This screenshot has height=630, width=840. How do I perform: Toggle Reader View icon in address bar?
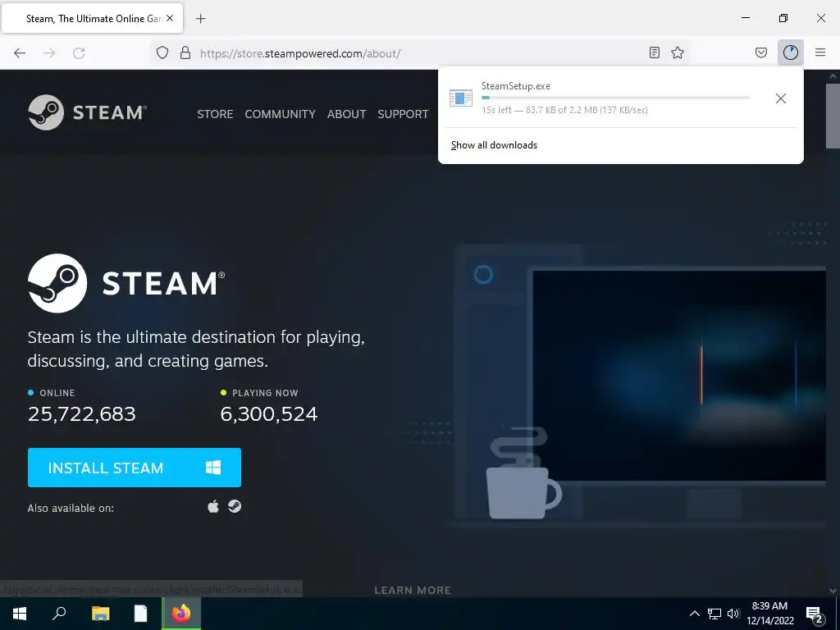654,52
